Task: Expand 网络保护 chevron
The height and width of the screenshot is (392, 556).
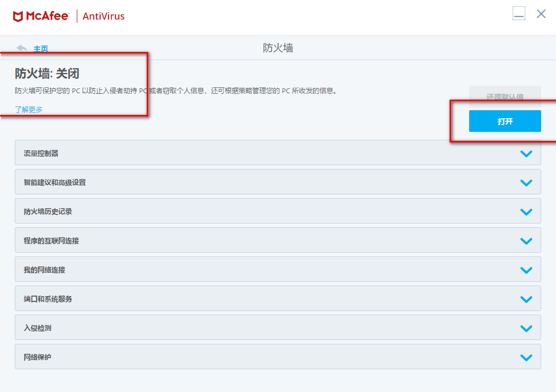Action: [x=526, y=357]
